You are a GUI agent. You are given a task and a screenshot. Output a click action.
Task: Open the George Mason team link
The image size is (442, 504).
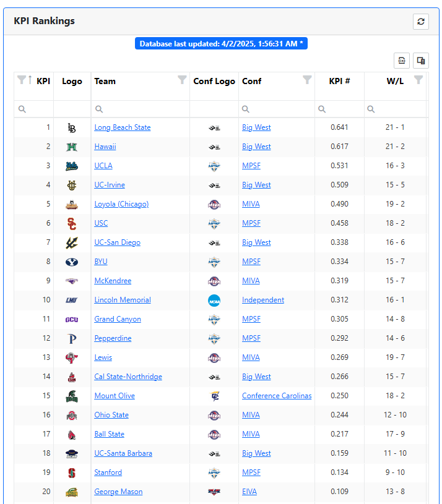point(118,492)
